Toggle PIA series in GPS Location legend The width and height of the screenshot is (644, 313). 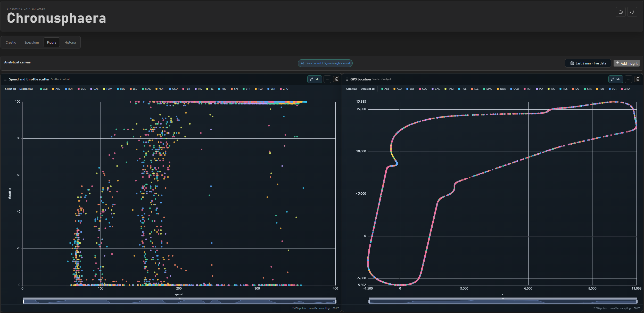tap(540, 89)
